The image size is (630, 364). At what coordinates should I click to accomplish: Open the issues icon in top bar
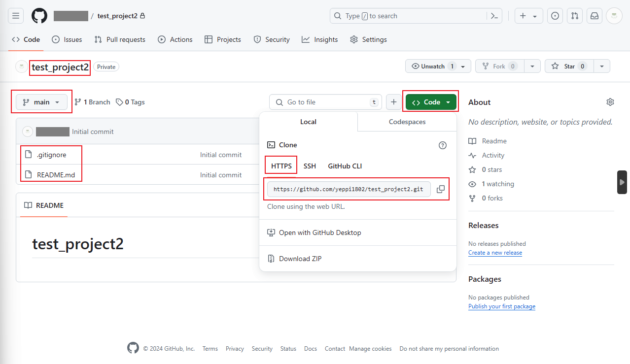555,16
